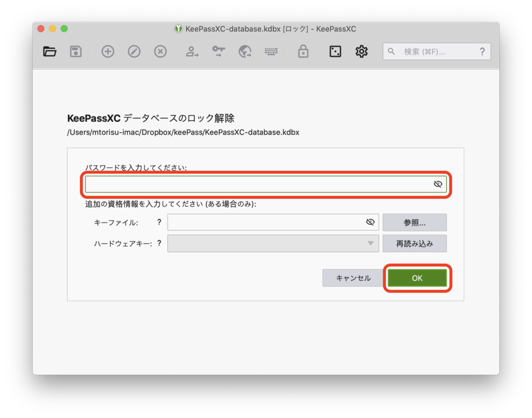The width and height of the screenshot is (532, 418).
Task: Open settings gear icon
Action: coord(362,51)
